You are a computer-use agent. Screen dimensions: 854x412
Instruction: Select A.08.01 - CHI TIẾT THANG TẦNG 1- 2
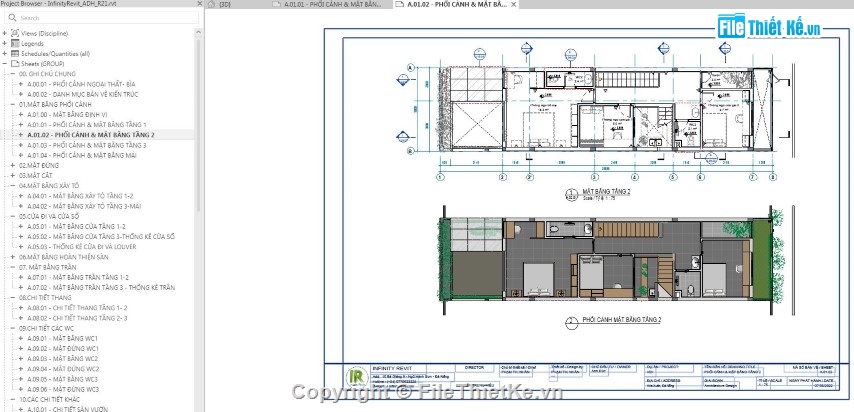[x=77, y=308]
